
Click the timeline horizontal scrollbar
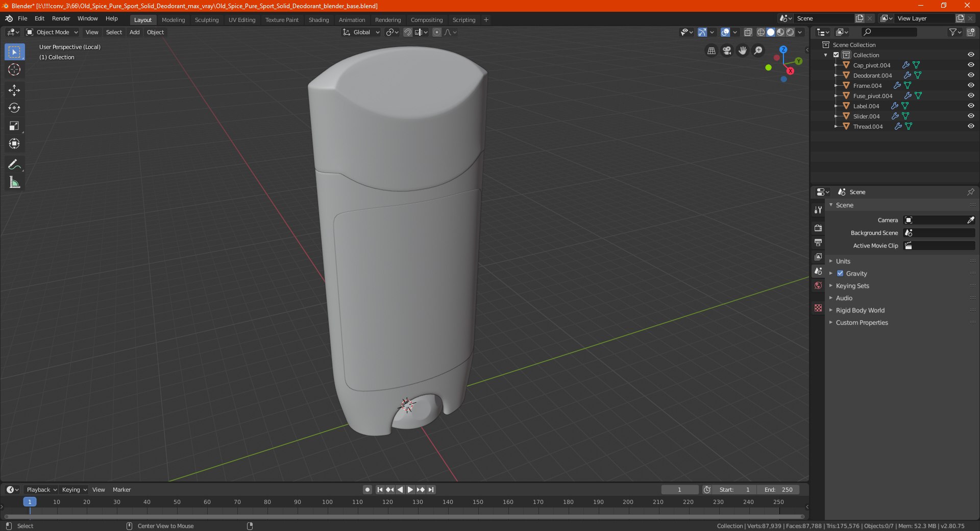pos(404,516)
